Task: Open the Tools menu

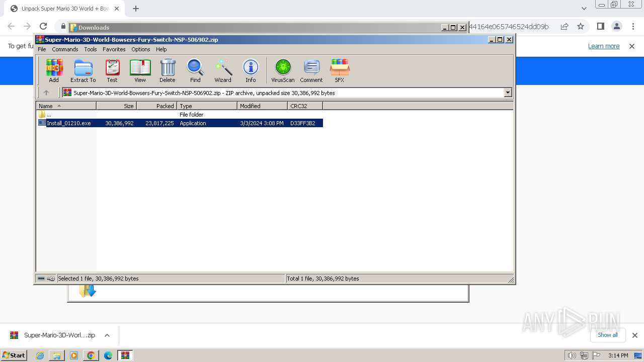Action: click(91, 49)
